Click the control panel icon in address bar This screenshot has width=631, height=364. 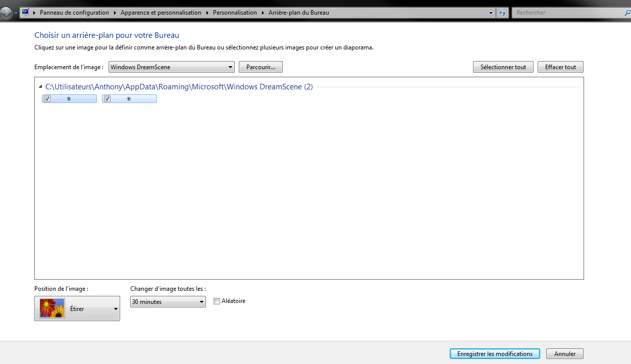[x=25, y=13]
